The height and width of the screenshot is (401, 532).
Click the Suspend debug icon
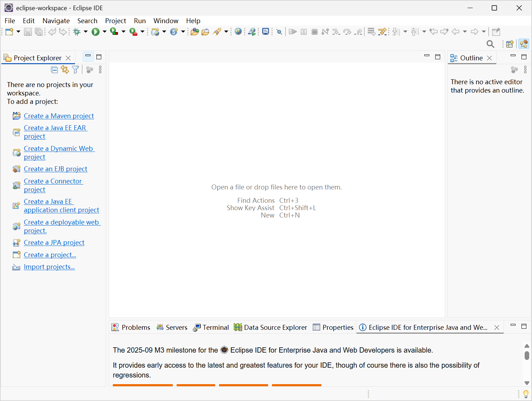click(x=304, y=32)
